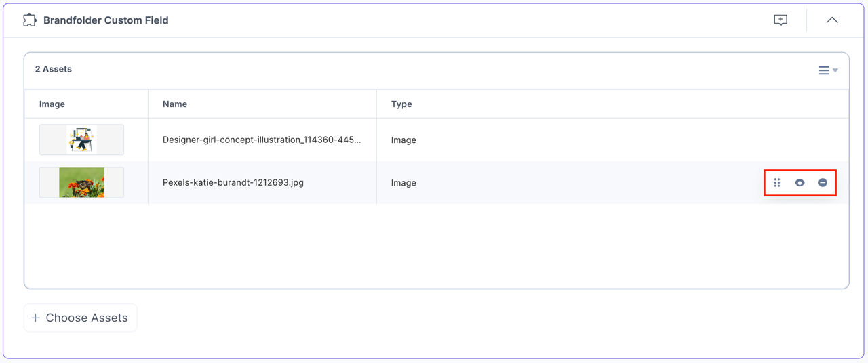
Task: Select the Pexels-katie-burandt-1212693.jpg file name
Action: pos(233,182)
